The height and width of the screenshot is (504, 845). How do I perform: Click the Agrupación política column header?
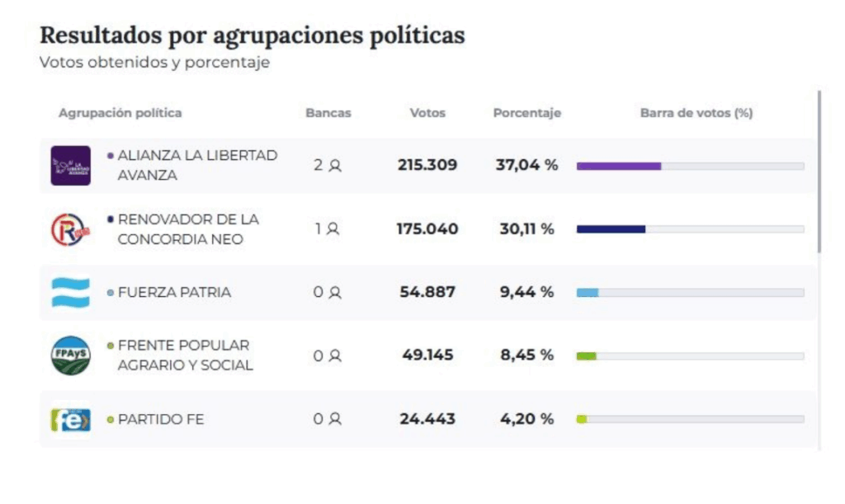click(x=120, y=113)
